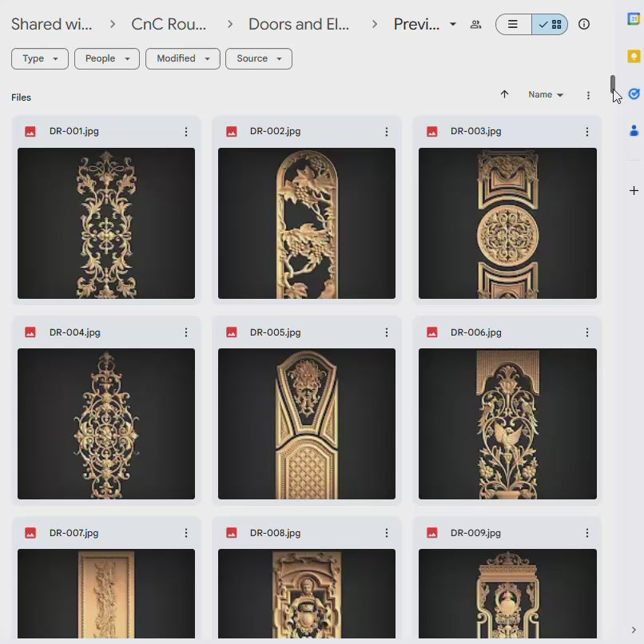The image size is (644, 644).
Task: Open the People filter dropdown
Action: pyautogui.click(x=107, y=59)
